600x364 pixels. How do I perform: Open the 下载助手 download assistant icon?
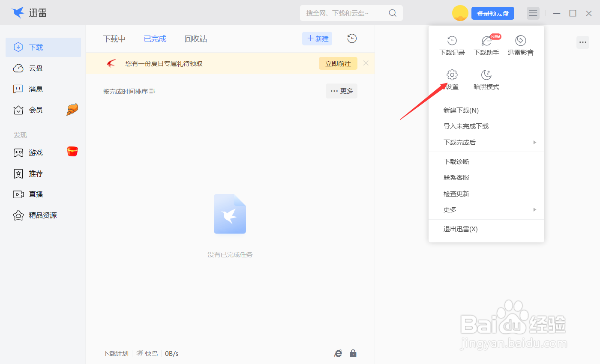tap(486, 45)
